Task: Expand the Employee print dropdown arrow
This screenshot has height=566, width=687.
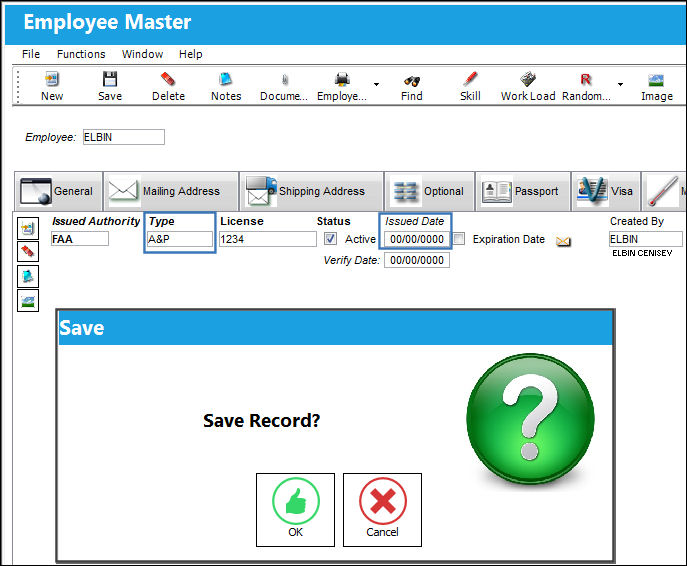Action: (376, 84)
